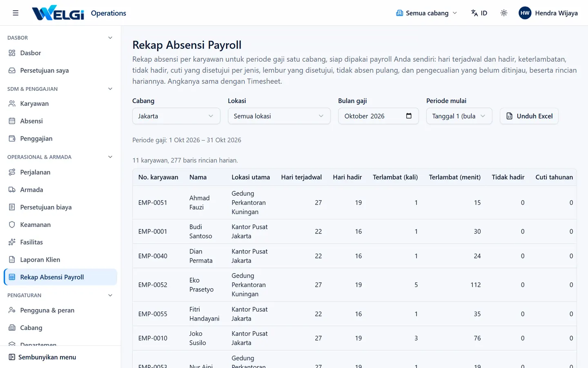The height and width of the screenshot is (368, 588).
Task: Click the name Budi Santoso
Action: pyautogui.click(x=200, y=231)
